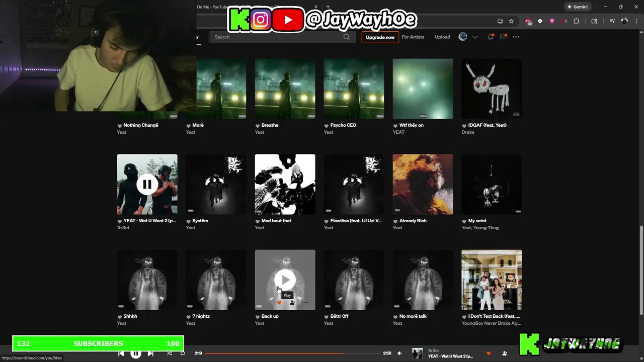Open the I Don't Text Back artwork

coord(492,280)
